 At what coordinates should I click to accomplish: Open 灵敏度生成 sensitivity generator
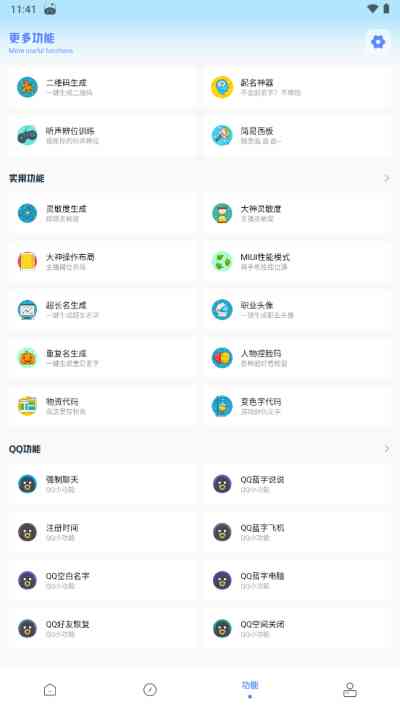tap(102, 213)
